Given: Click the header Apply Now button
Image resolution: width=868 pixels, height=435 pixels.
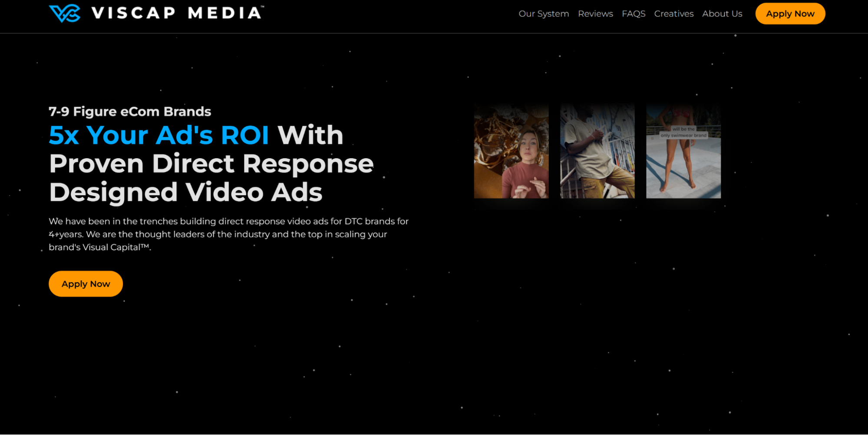Looking at the screenshot, I should click(790, 13).
